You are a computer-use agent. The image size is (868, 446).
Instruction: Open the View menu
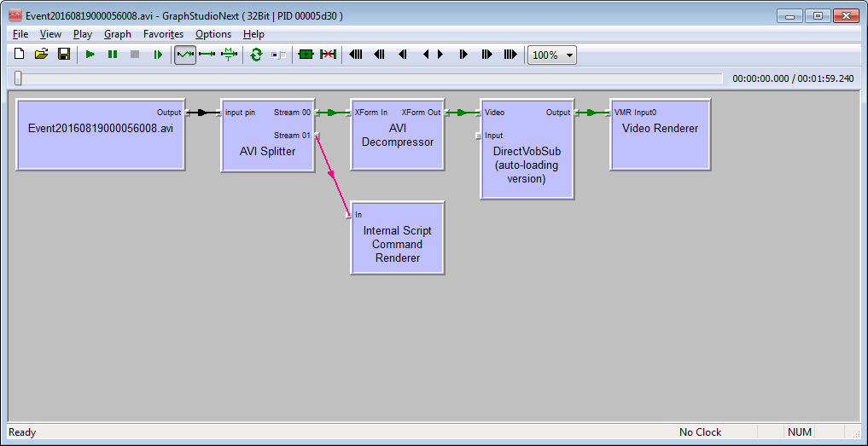[50, 34]
